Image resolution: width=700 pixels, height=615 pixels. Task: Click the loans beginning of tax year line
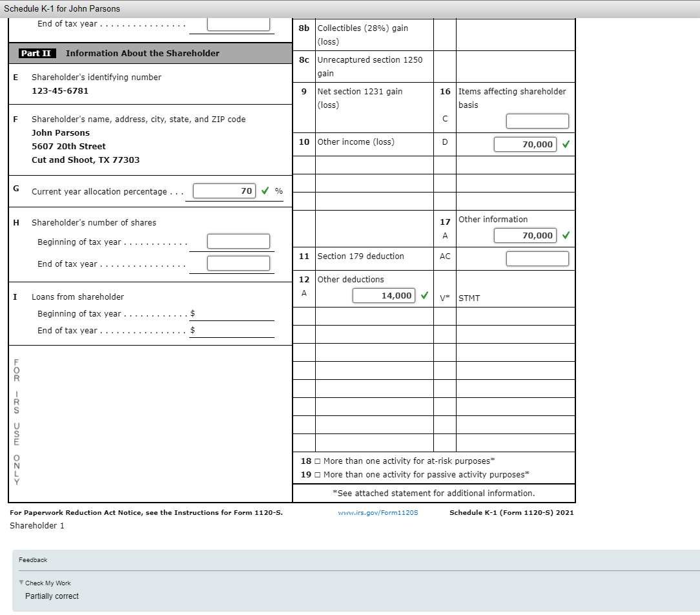pos(232,313)
